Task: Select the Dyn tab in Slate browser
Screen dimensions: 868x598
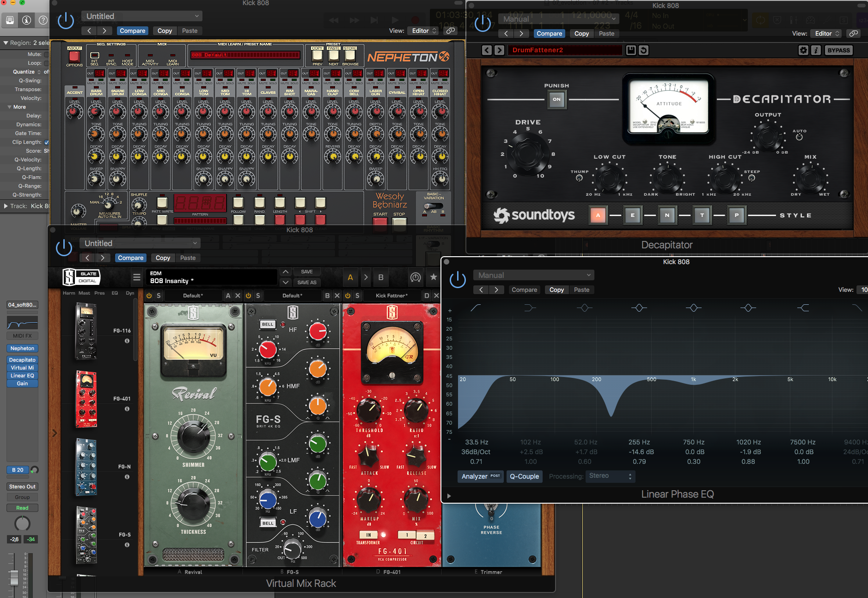Action: [x=130, y=293]
